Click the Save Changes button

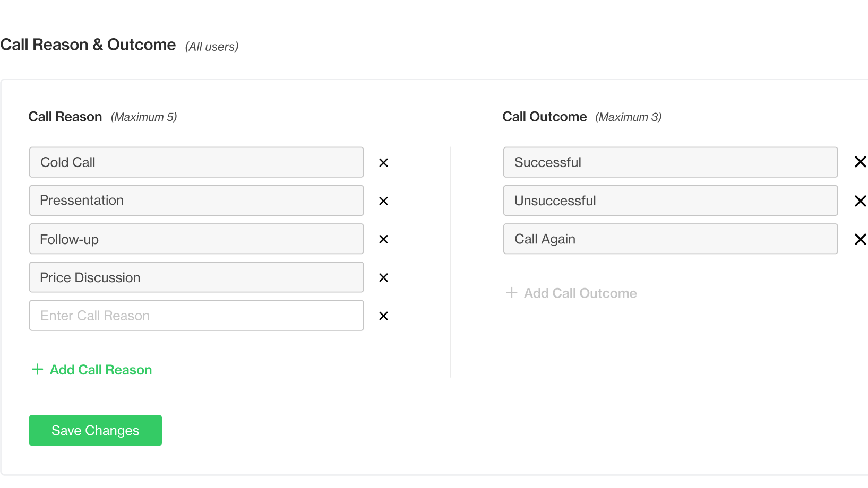click(x=95, y=430)
